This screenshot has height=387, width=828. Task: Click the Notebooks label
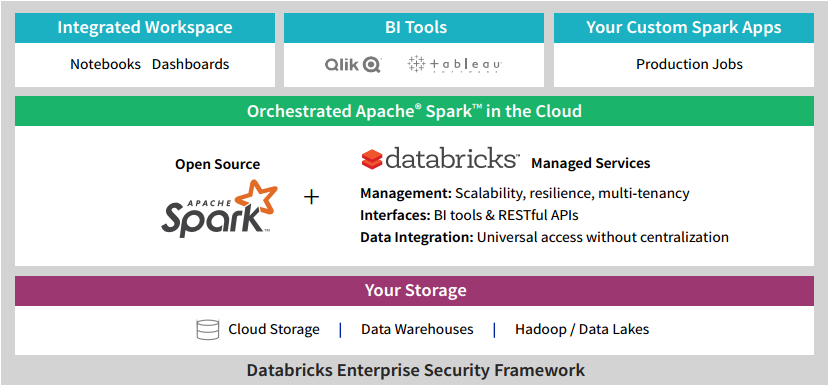[x=106, y=64]
